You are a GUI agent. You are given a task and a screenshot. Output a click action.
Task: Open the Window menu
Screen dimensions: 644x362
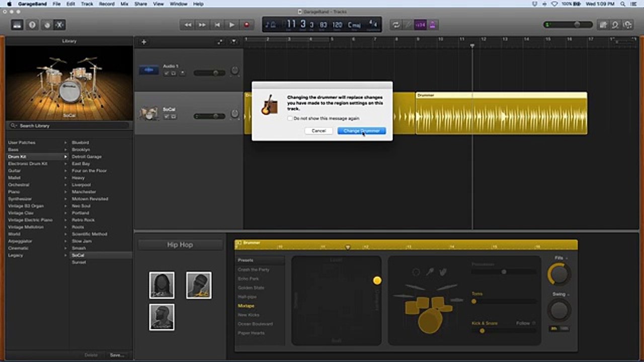(x=178, y=4)
